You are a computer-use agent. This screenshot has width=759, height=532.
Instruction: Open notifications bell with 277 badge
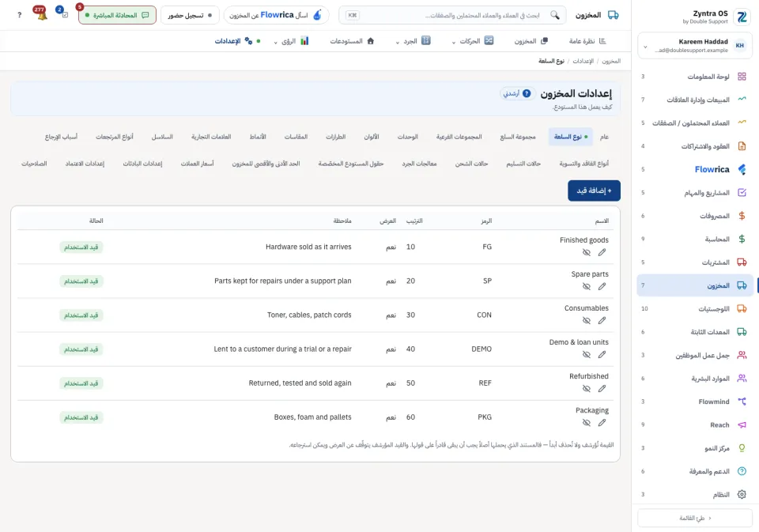[40, 13]
